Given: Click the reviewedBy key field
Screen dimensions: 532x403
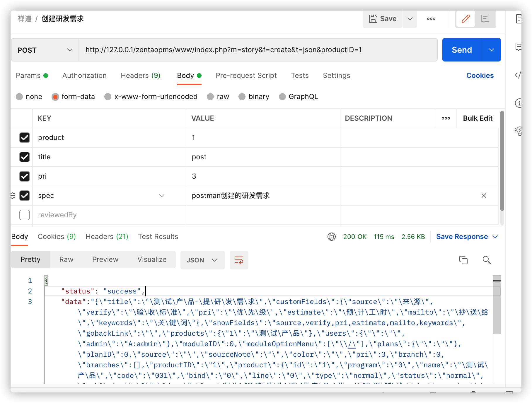Looking at the screenshot, I should (109, 215).
